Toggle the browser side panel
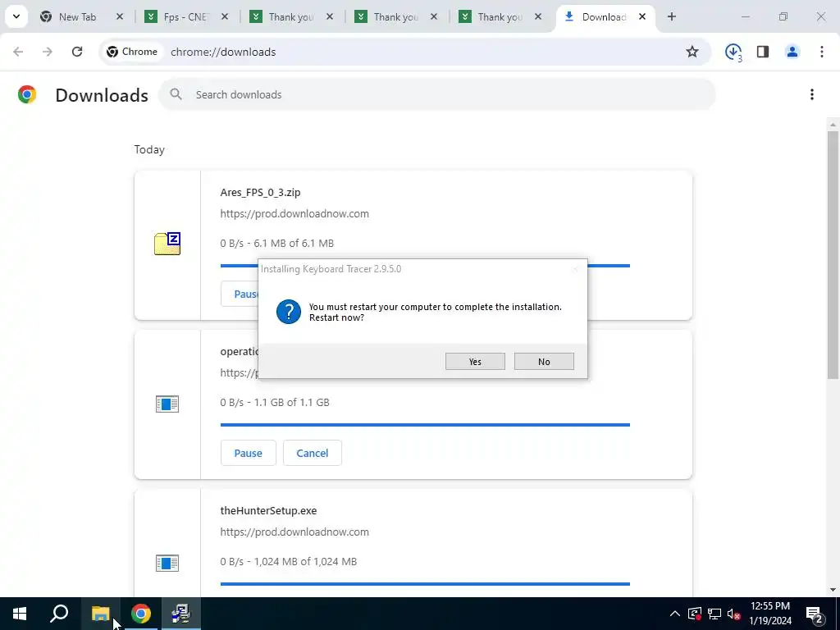Image resolution: width=840 pixels, height=630 pixels. pyautogui.click(x=763, y=52)
